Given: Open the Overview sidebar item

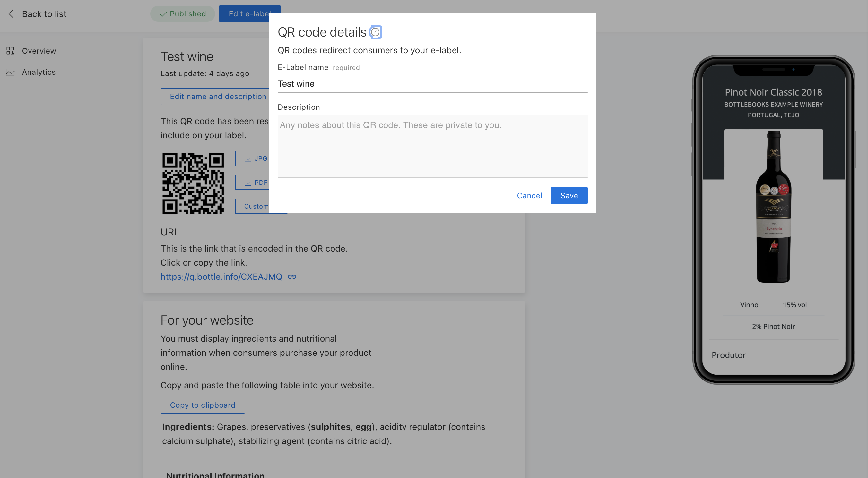Looking at the screenshot, I should pos(39,51).
